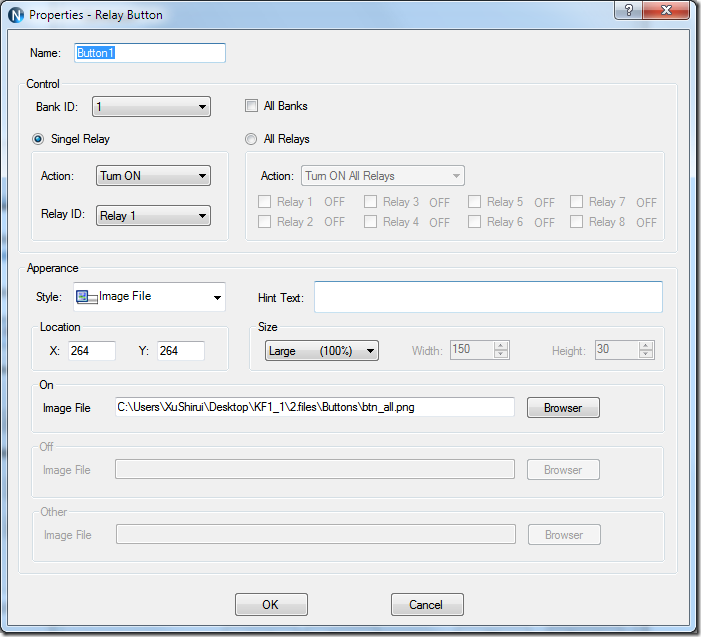Open the Single Relay Action dropdown
This screenshot has width=701, height=637.
pyautogui.click(x=153, y=176)
